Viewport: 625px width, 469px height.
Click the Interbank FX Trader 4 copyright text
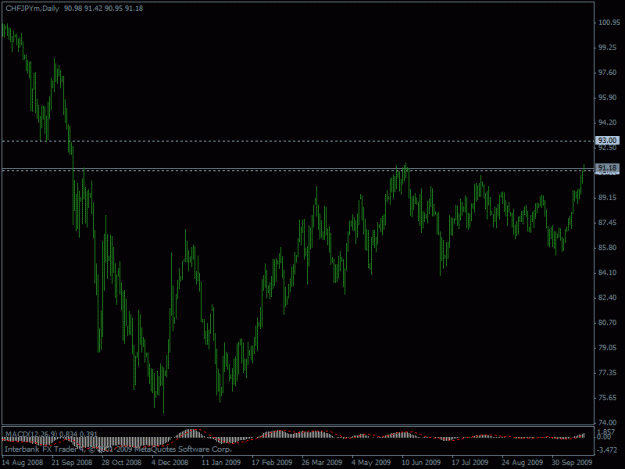(118, 449)
